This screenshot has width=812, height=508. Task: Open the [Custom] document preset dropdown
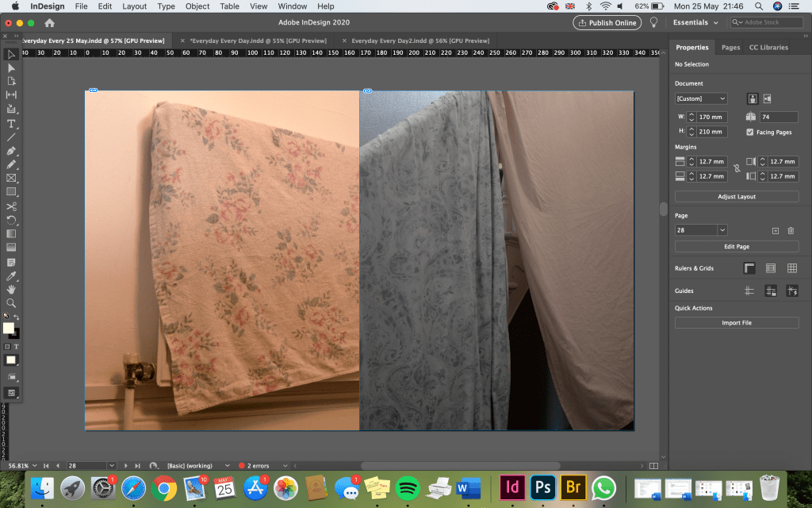click(701, 98)
